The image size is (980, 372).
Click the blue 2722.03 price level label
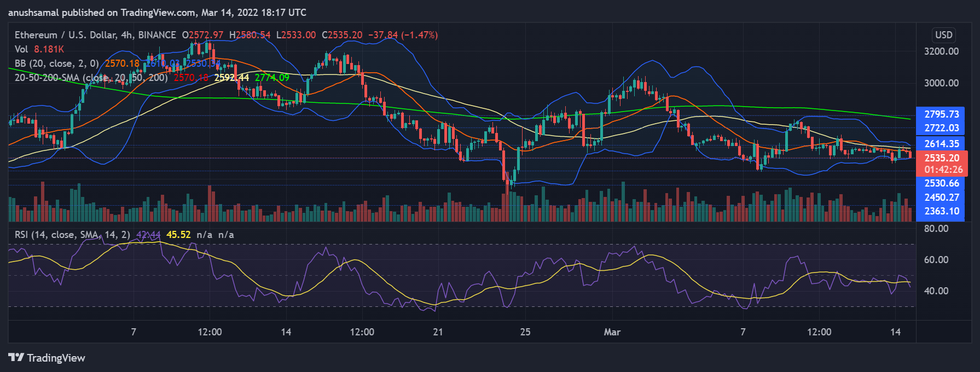pos(941,128)
